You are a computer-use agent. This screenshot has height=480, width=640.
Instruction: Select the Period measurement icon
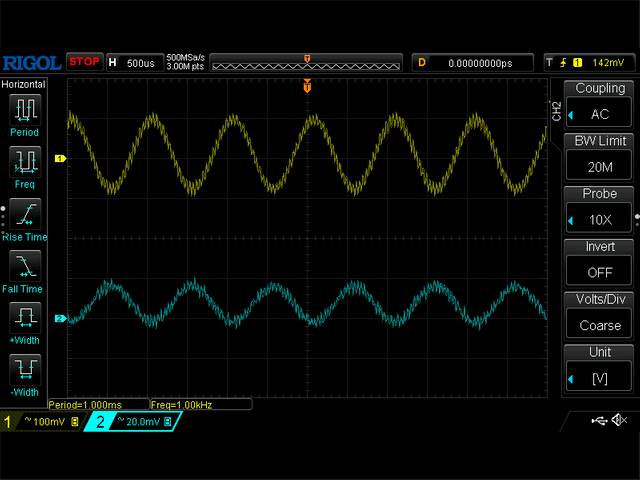point(25,112)
